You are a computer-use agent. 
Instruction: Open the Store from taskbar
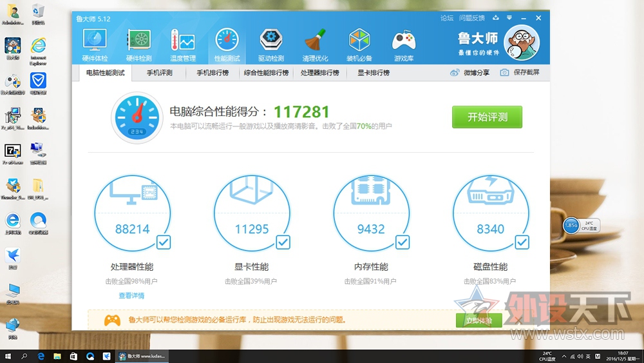pos(73,356)
